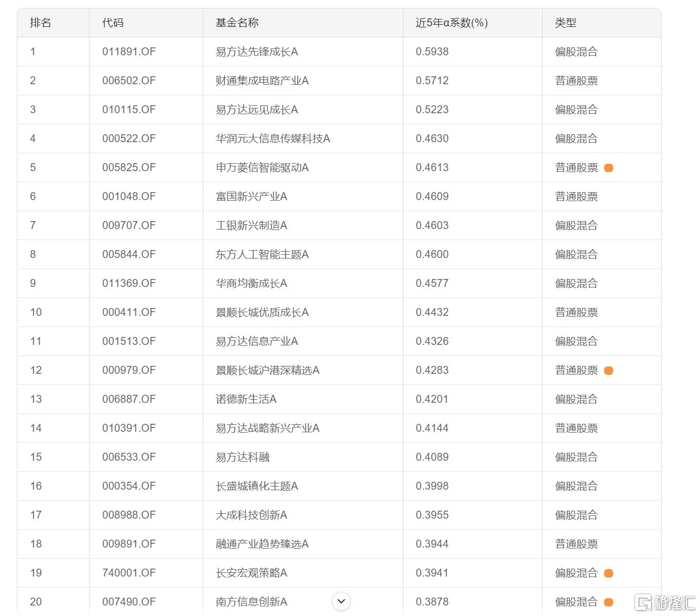This screenshot has height=616, width=700.
Task: Click alpha value 0.4577
Action: [x=432, y=283]
